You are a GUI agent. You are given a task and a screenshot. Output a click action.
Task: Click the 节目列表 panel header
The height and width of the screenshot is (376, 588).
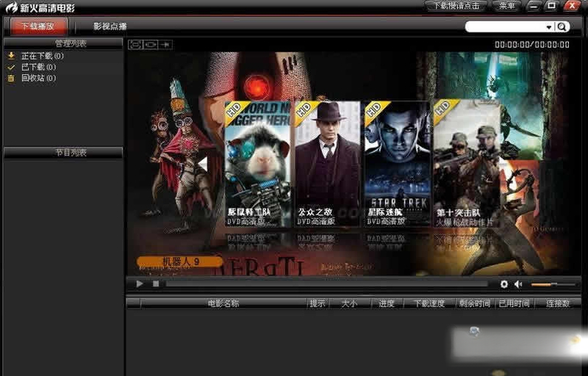click(63, 153)
